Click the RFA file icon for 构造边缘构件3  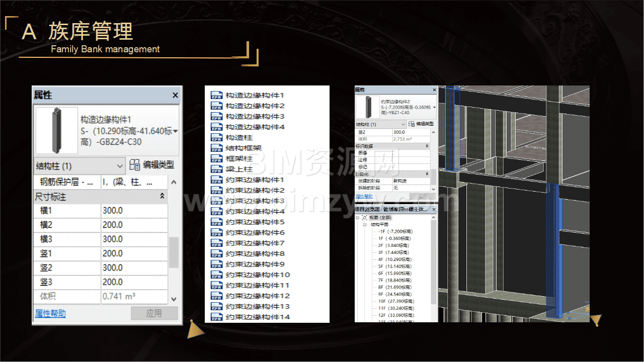point(216,116)
